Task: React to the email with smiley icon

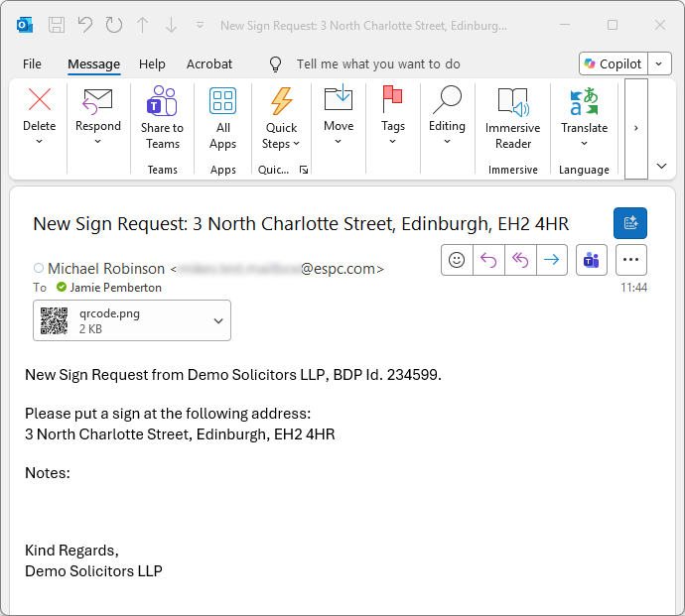Action: point(457,260)
